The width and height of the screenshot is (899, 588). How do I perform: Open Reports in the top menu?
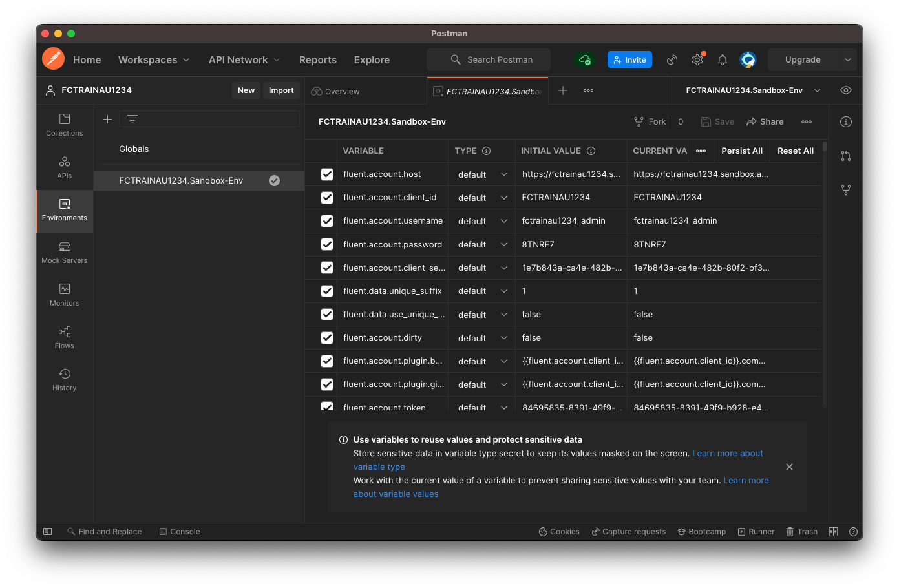[318, 59]
